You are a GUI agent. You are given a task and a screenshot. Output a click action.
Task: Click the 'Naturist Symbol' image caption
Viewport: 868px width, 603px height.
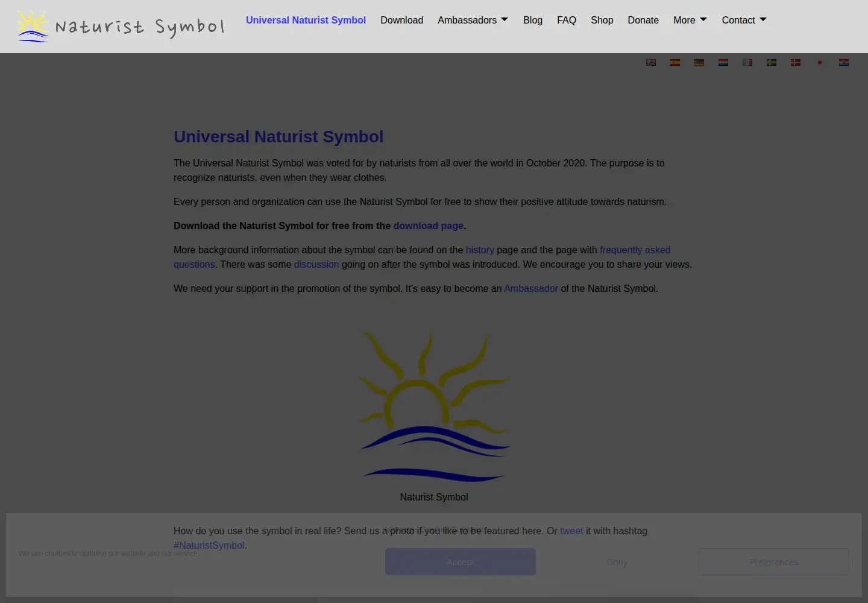[434, 497]
